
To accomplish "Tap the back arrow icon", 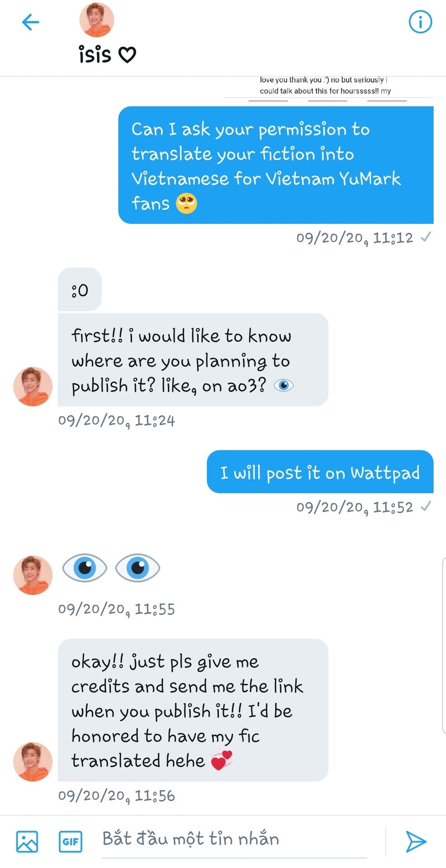I will click(31, 22).
